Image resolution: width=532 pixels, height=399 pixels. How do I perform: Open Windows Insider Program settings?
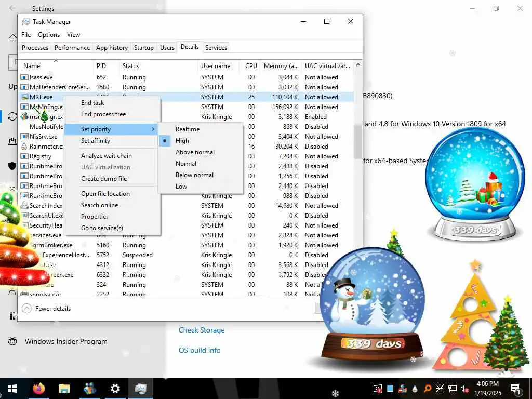click(x=66, y=341)
